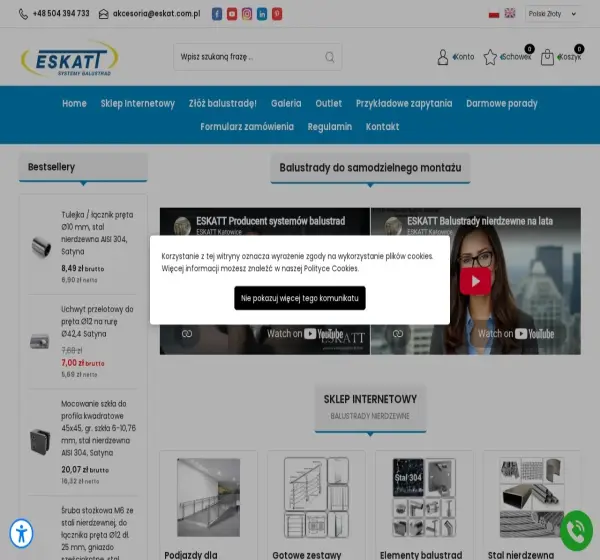Open the 'Gotowe zestawy' category image
Image resolution: width=600 pixels, height=560 pixels.
(x=316, y=497)
